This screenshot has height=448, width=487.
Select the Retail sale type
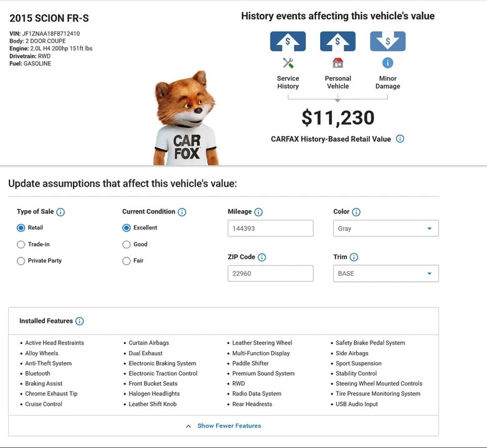pos(21,228)
